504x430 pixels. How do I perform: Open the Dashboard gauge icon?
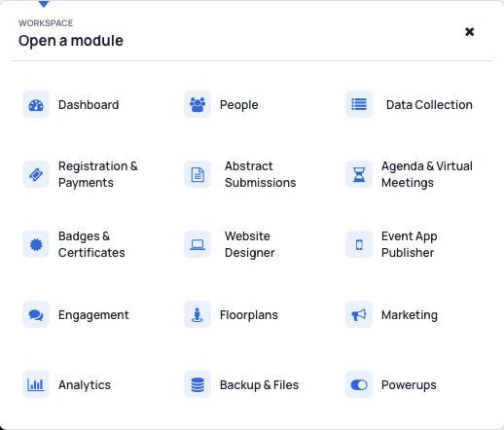tap(36, 105)
